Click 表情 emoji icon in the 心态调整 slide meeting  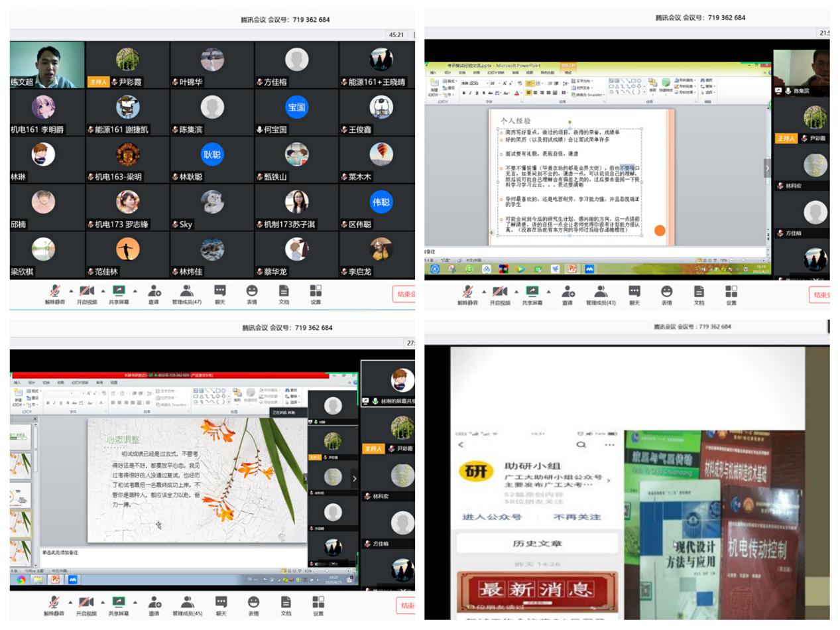pyautogui.click(x=253, y=603)
